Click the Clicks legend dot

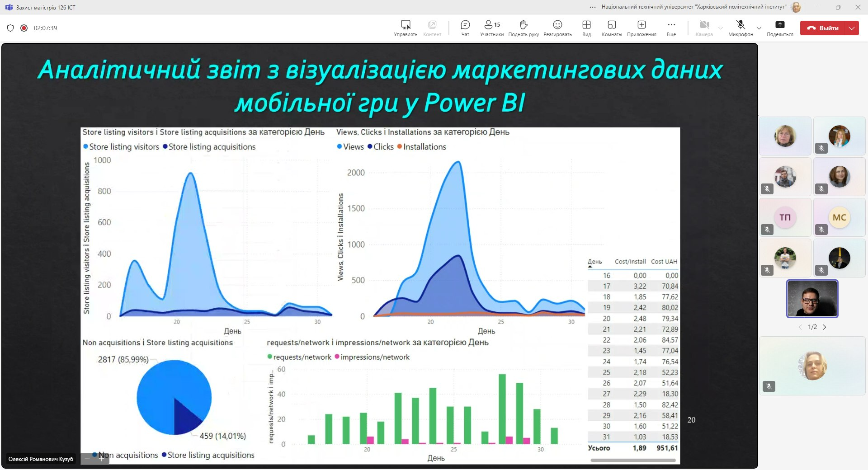click(370, 146)
